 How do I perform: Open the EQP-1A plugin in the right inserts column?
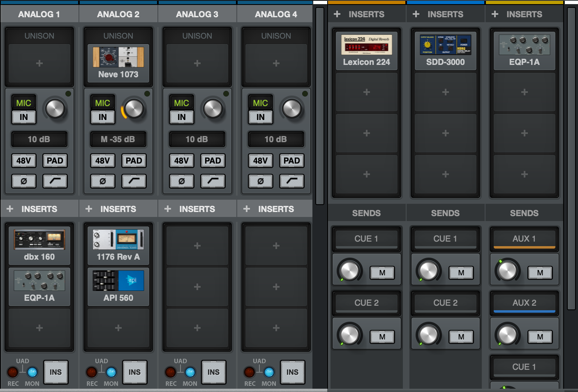click(525, 51)
